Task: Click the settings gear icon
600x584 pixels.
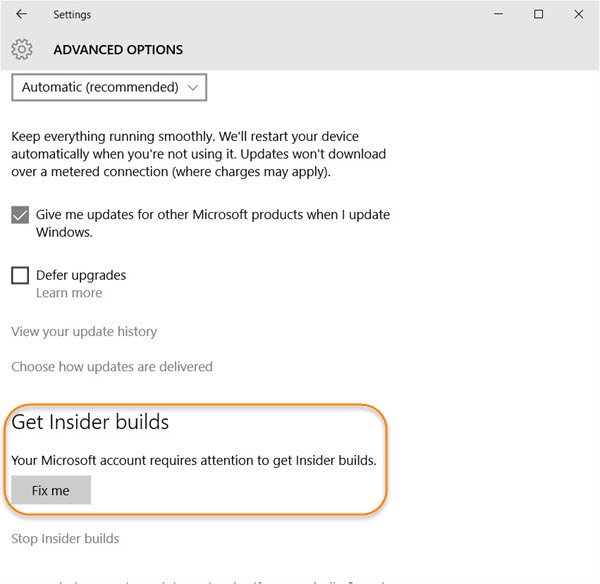Action: coord(22,49)
